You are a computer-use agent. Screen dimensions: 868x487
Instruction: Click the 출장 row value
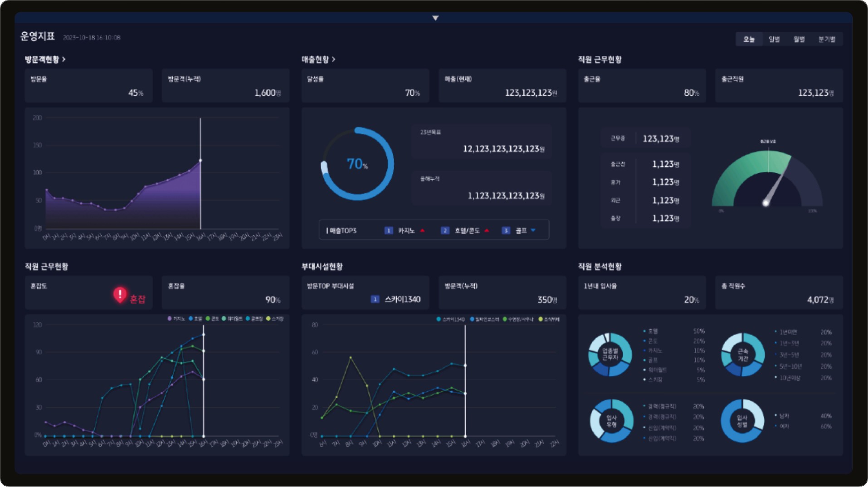click(666, 218)
